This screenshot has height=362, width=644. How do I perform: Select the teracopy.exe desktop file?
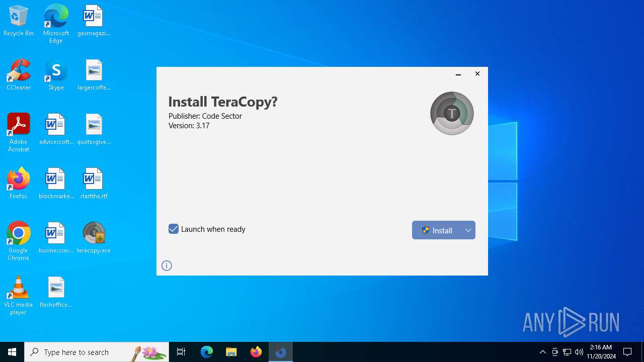coord(94,238)
